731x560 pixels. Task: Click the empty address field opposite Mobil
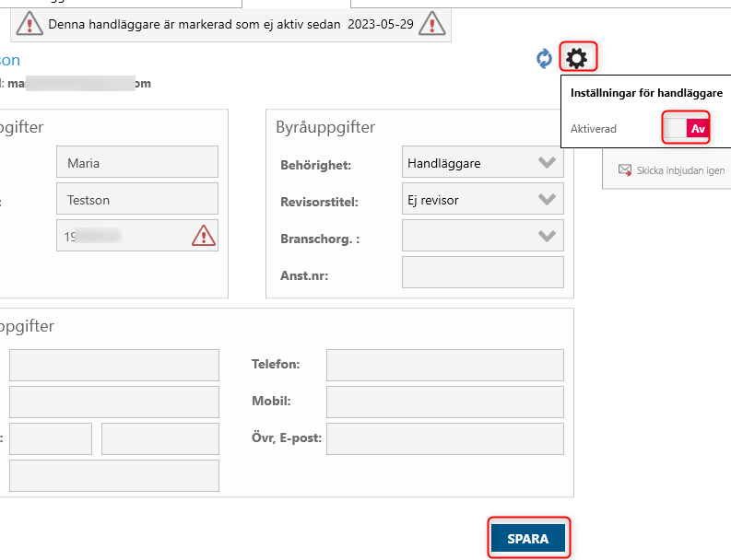113,402
